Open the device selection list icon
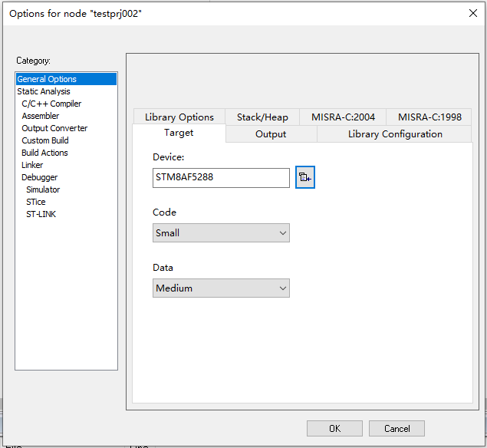This screenshot has height=448, width=487. pyautogui.click(x=305, y=177)
